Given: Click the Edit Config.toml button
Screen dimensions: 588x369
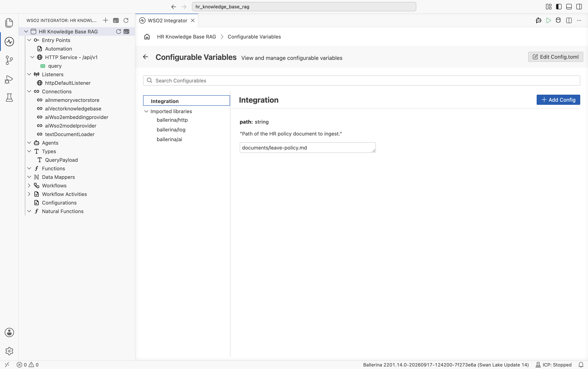Looking at the screenshot, I should coord(556,57).
